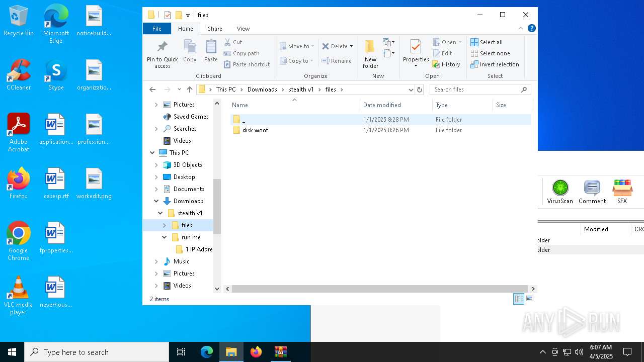Collapse Downloads tree node
The width and height of the screenshot is (644, 362).
[156, 201]
